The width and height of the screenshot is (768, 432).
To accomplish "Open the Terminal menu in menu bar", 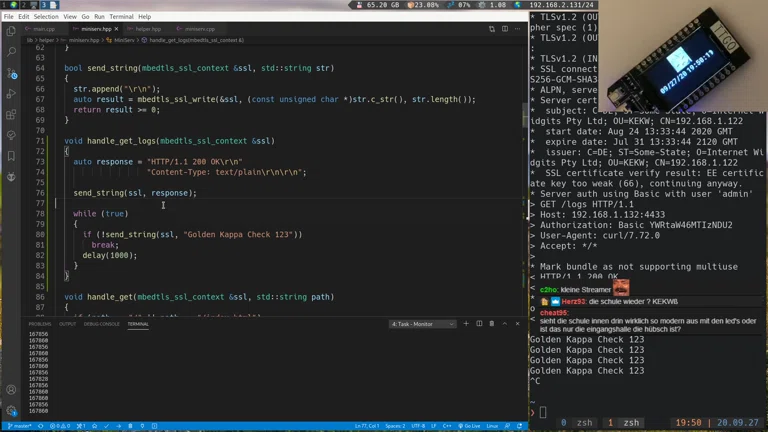I will [x=121, y=17].
